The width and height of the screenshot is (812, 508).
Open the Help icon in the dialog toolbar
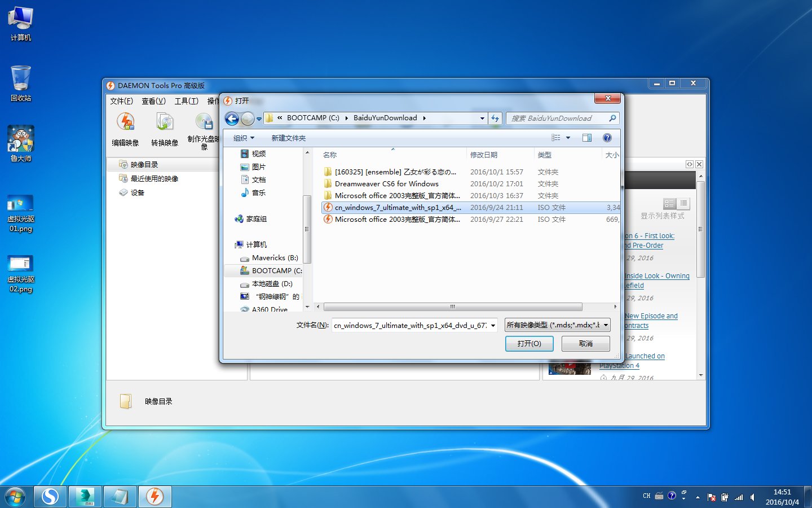[607, 137]
